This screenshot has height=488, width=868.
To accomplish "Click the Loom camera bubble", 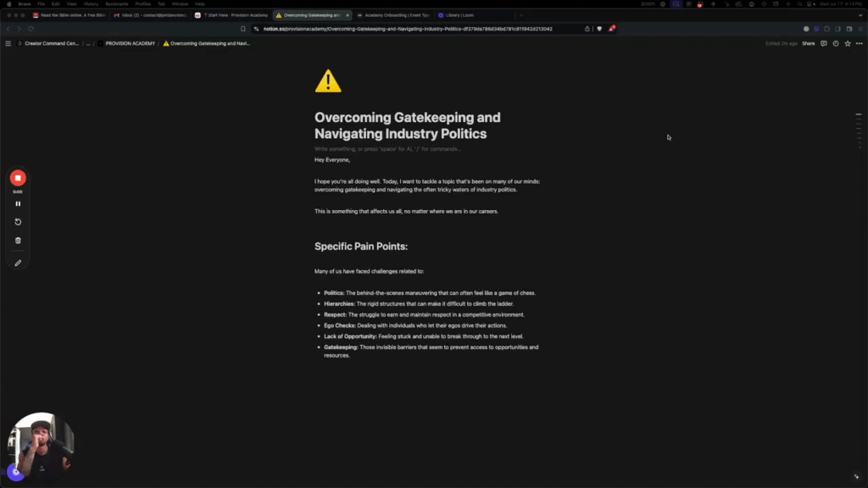I will [x=41, y=446].
